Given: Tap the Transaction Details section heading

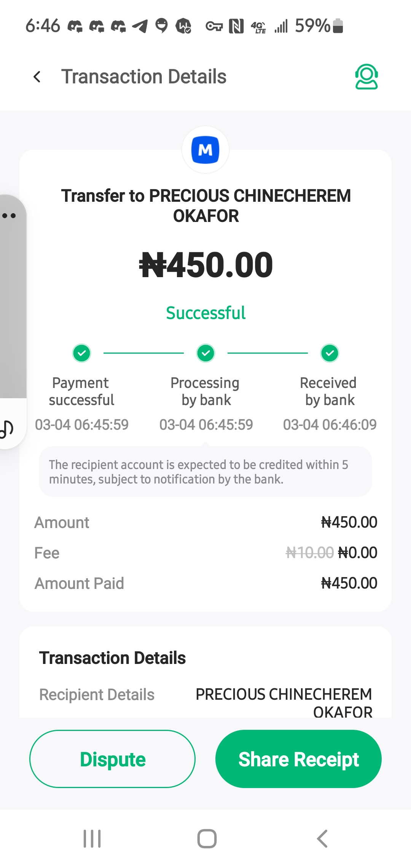Looking at the screenshot, I should (x=113, y=658).
